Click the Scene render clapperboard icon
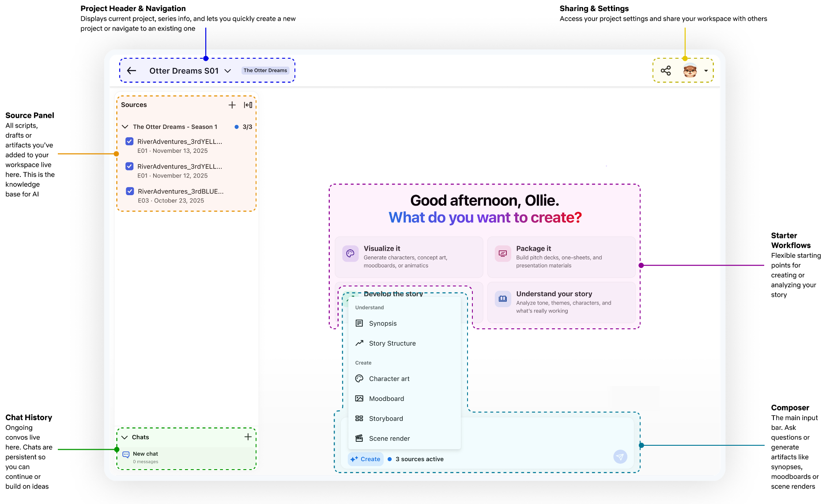This screenshot has width=826, height=504. 359,438
